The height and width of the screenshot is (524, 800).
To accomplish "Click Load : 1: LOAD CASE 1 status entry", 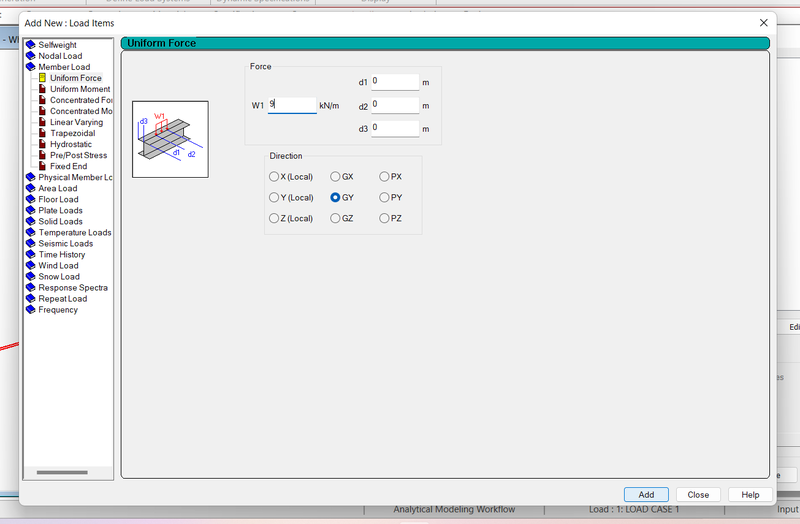I will [634, 509].
